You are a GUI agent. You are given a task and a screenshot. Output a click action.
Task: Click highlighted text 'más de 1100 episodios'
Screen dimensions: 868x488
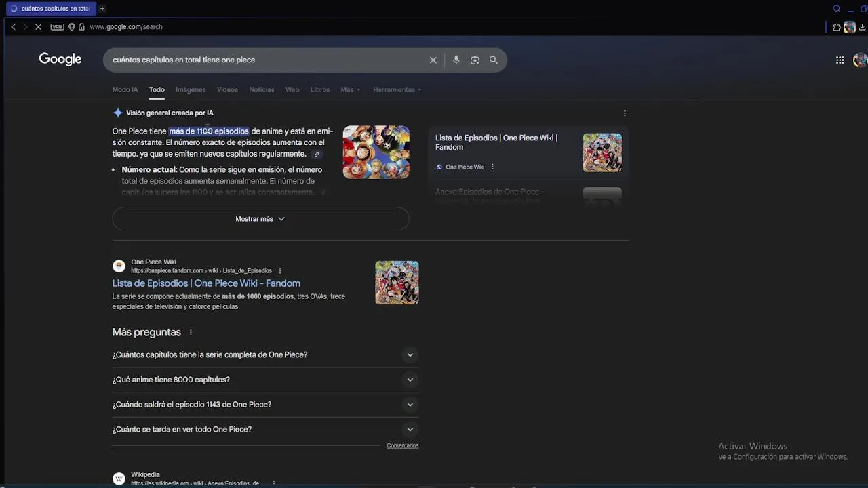[209, 131]
